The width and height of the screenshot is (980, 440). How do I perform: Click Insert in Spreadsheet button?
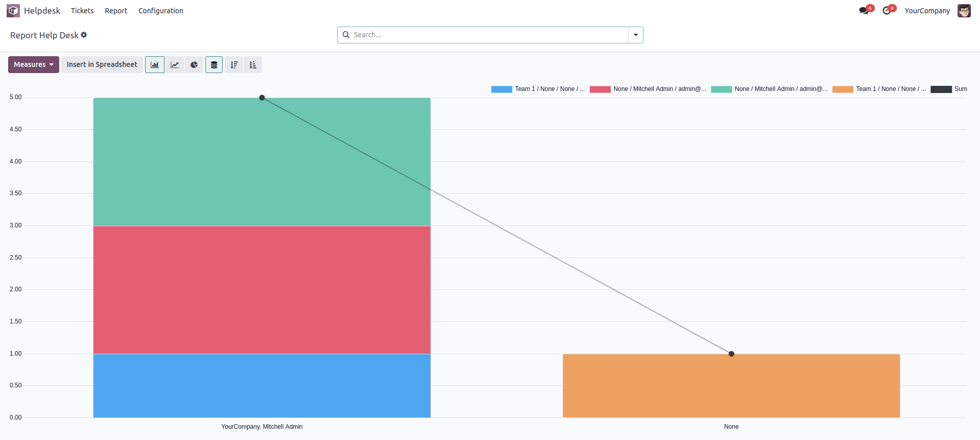pyautogui.click(x=102, y=65)
